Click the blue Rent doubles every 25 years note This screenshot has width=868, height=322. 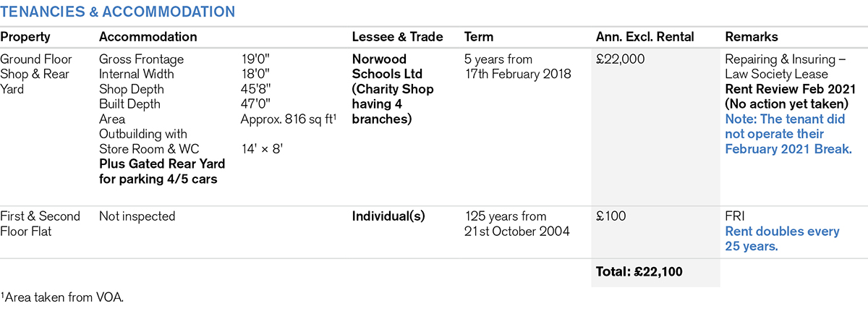(782, 239)
